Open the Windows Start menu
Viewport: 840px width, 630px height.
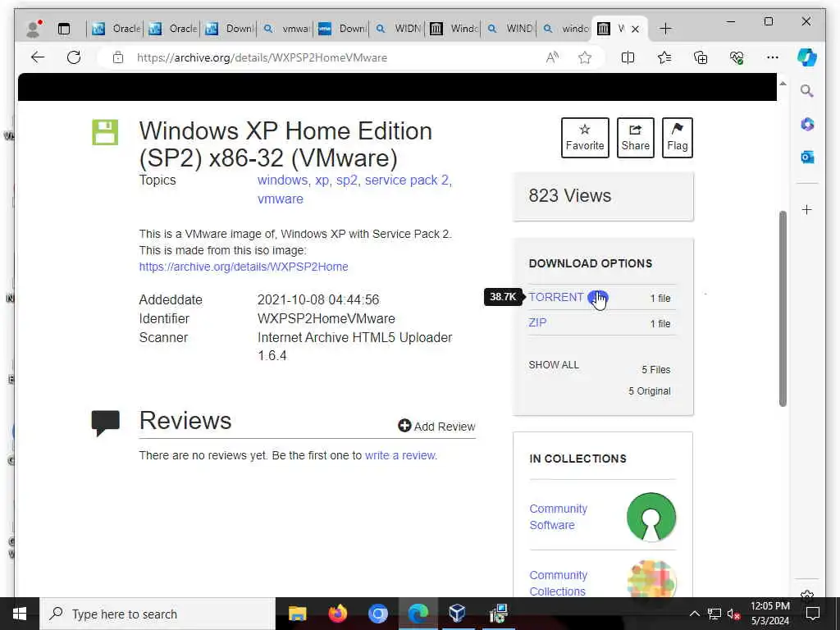click(20, 614)
